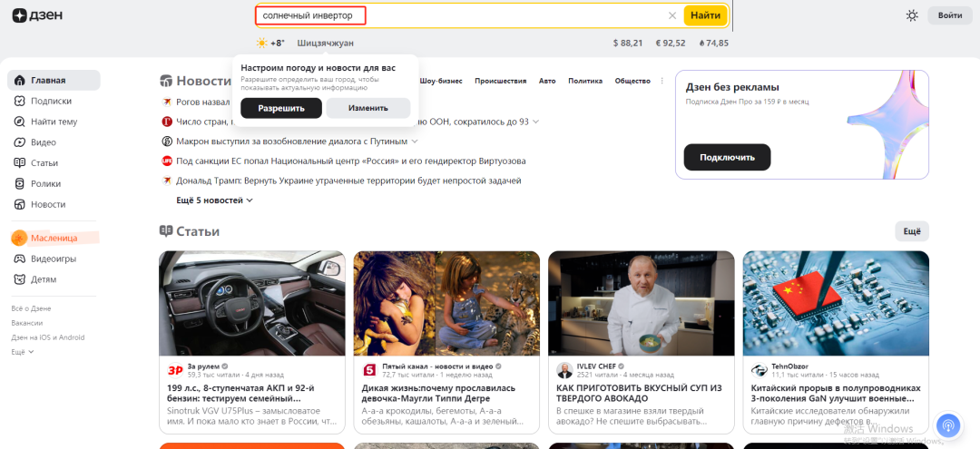Clear the search field with X icon
This screenshot has width=980, height=449.
(672, 15)
